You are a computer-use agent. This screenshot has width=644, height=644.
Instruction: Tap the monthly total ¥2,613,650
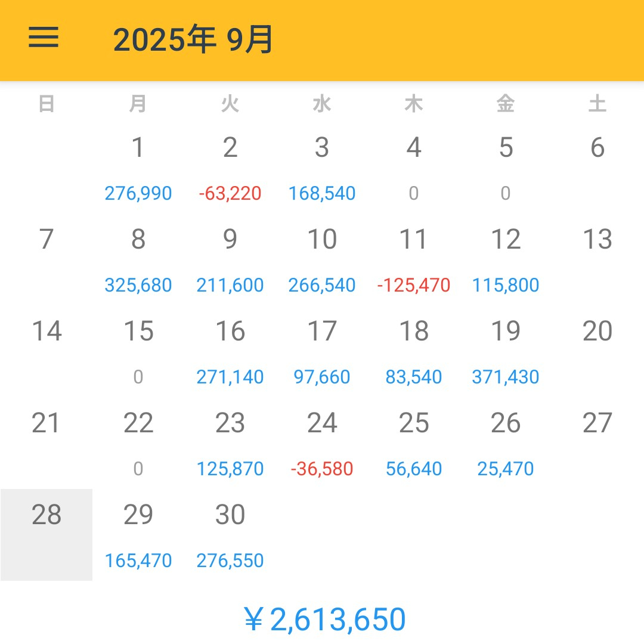pyautogui.click(x=325, y=619)
